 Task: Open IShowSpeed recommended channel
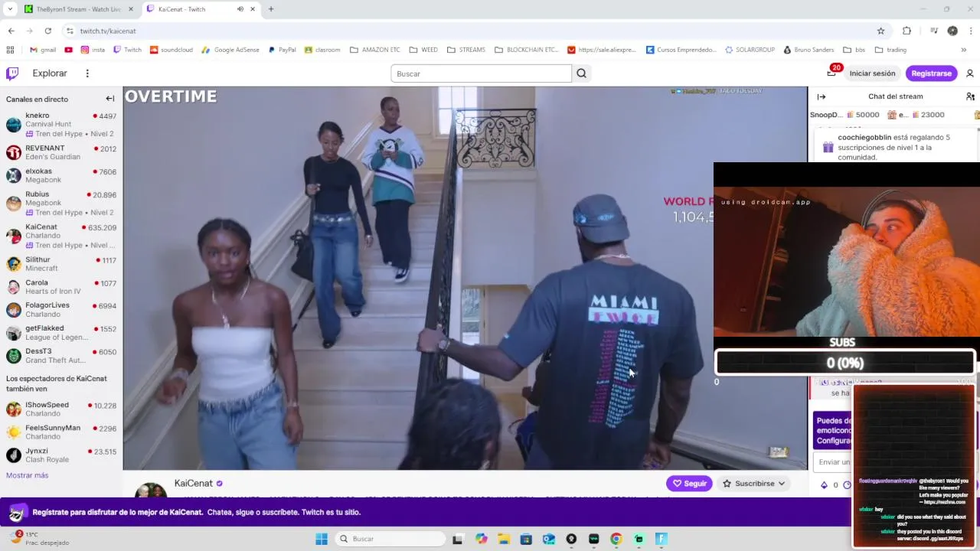pos(61,409)
